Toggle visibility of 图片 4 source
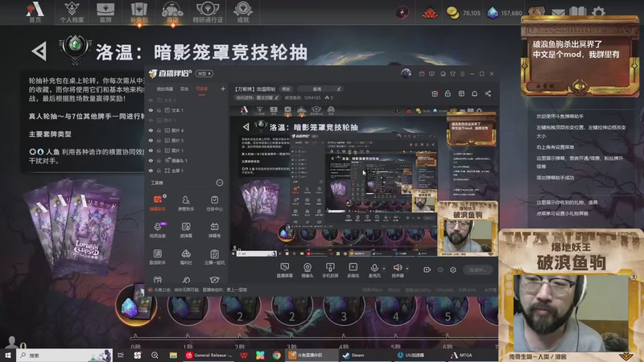The width and height of the screenshot is (644, 362). coord(151,130)
